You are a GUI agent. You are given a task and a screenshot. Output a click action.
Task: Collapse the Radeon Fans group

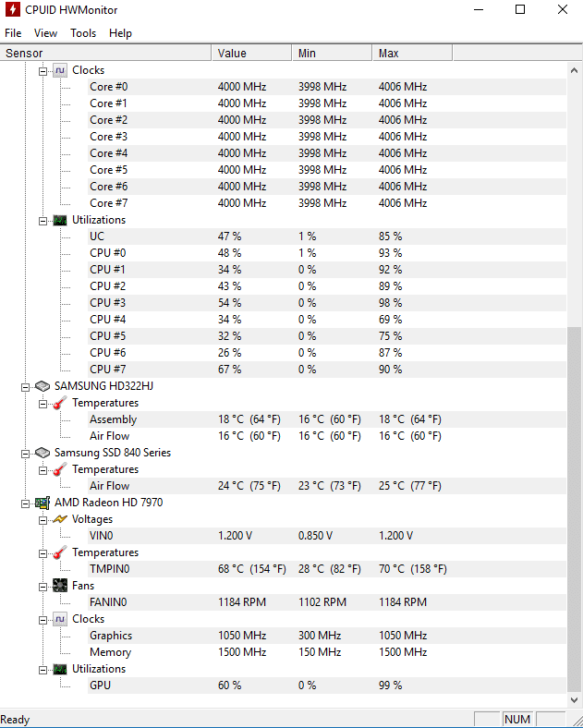(x=43, y=587)
